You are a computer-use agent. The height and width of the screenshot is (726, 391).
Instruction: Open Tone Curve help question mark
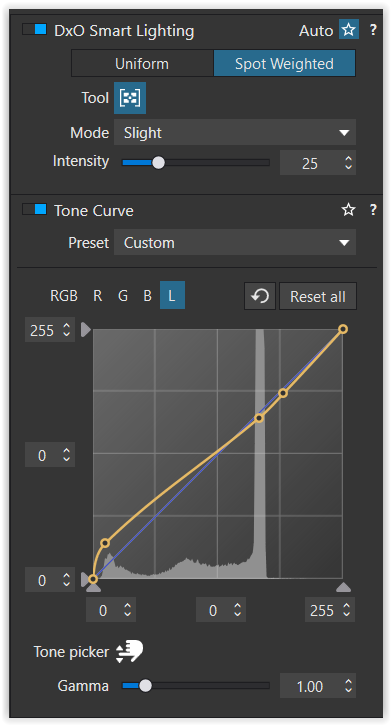click(373, 210)
